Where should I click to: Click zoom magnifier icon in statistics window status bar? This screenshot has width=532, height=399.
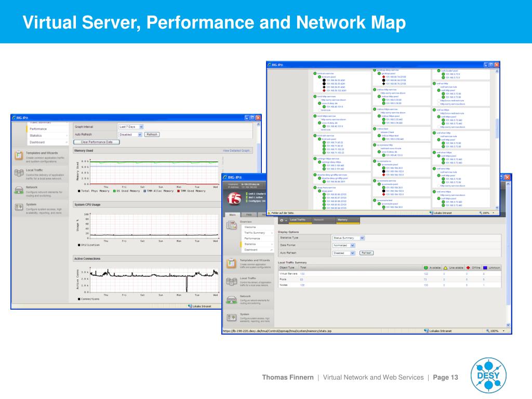pyautogui.click(x=488, y=331)
